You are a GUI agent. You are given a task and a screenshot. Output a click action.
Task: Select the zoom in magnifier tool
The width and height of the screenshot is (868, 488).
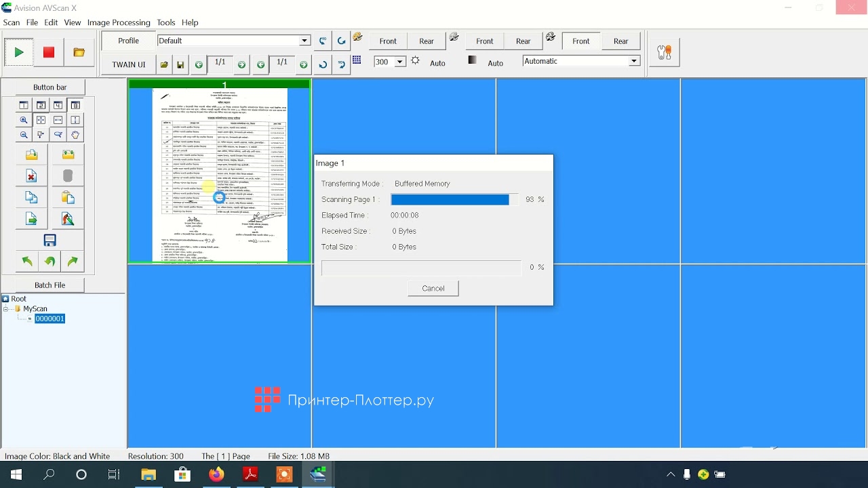tap(24, 120)
